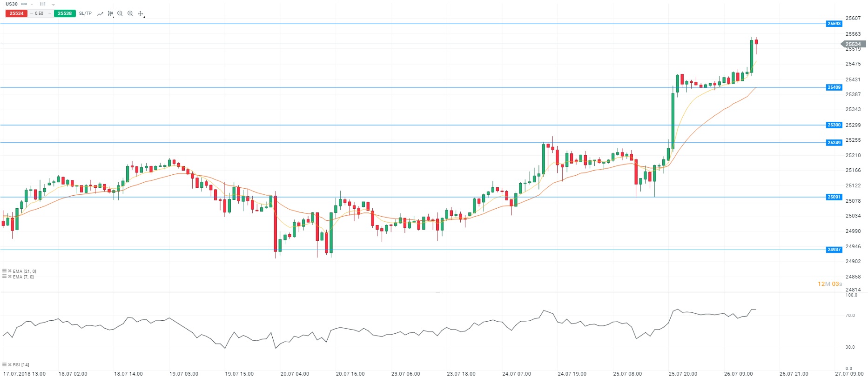Select the 25593 horizontal line price label
The width and height of the screenshot is (868, 377).
coord(834,24)
